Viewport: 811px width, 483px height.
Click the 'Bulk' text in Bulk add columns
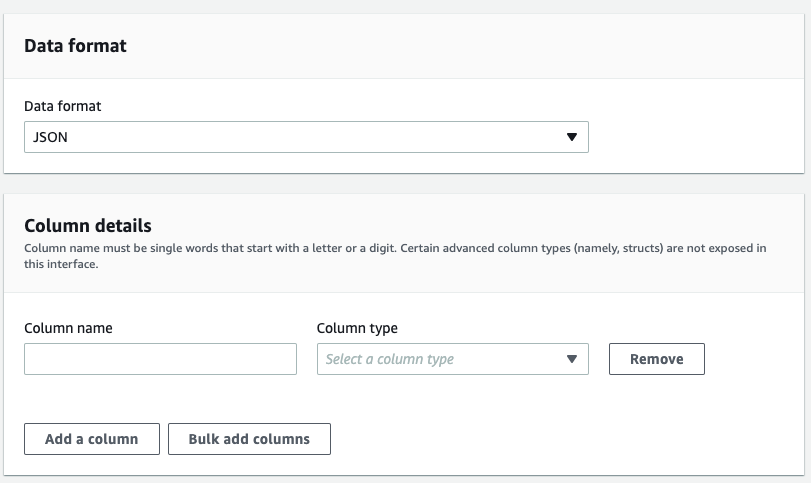click(x=205, y=439)
